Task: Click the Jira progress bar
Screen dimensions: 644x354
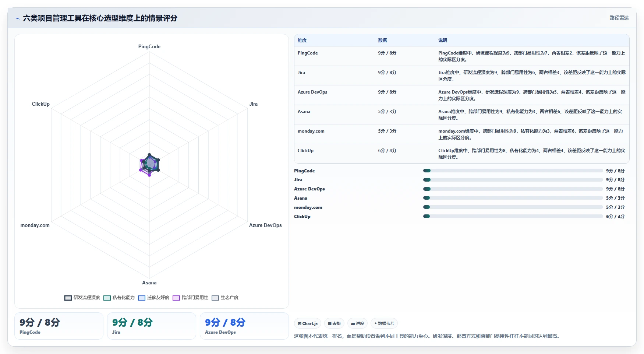Action: [513, 180]
